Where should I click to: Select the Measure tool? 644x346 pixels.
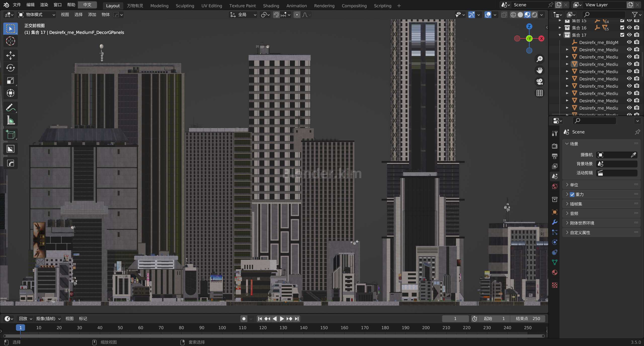tap(10, 120)
